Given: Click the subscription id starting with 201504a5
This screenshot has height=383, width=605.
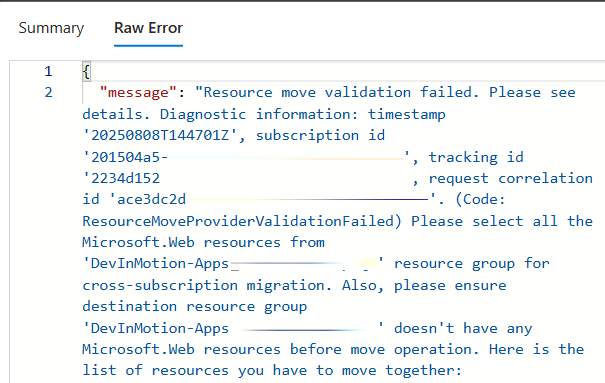Looking at the screenshot, I should (245, 157).
